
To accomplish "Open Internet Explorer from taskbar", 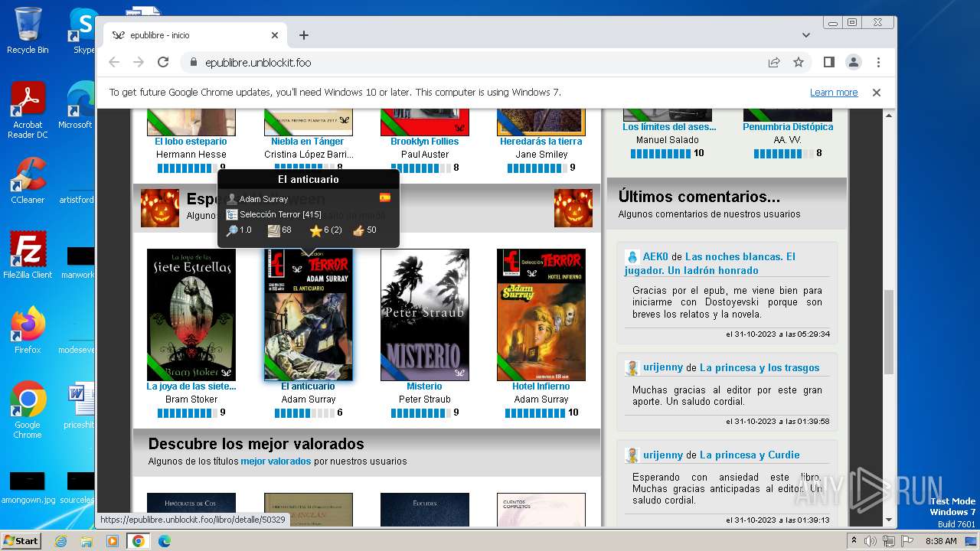I will click(x=60, y=541).
